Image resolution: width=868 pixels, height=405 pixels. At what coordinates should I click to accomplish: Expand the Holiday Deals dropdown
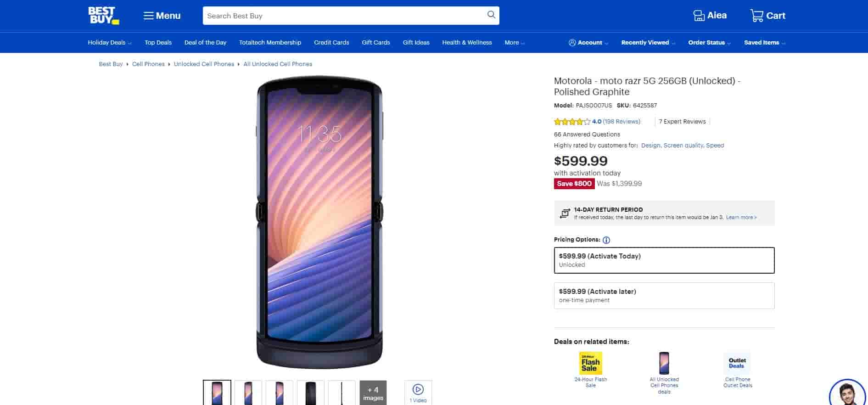(x=109, y=43)
